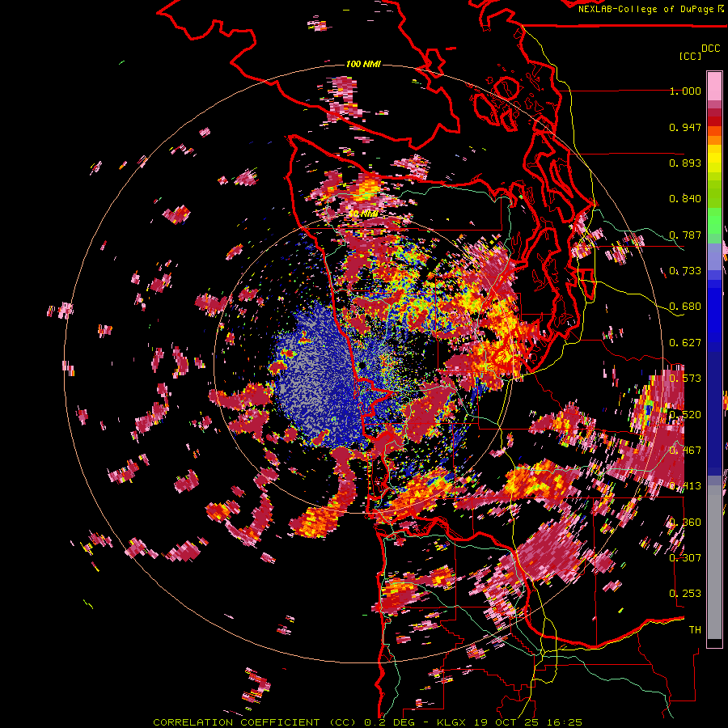Click the DCC product label above legend
The image size is (728, 728).
pos(710,49)
